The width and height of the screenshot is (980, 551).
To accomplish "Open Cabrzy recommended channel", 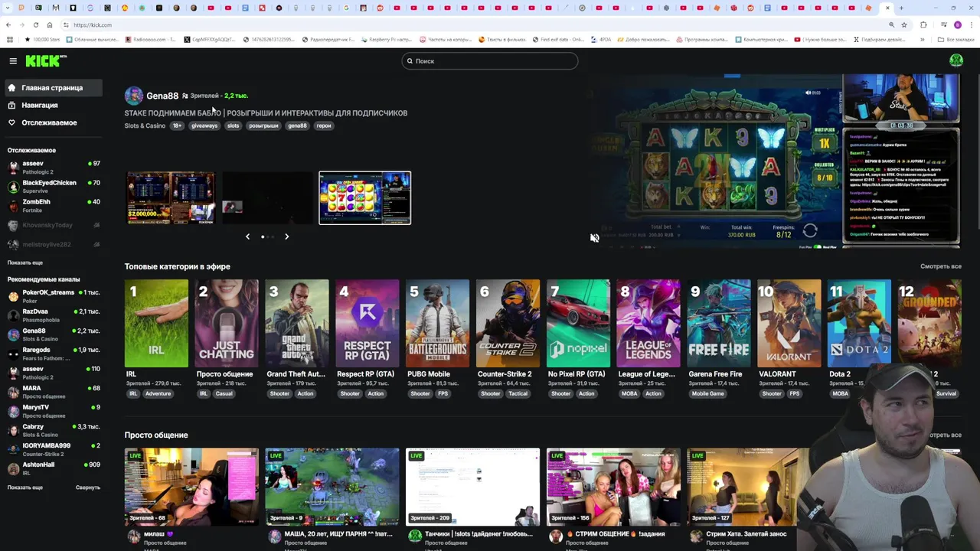I will 54,430.
